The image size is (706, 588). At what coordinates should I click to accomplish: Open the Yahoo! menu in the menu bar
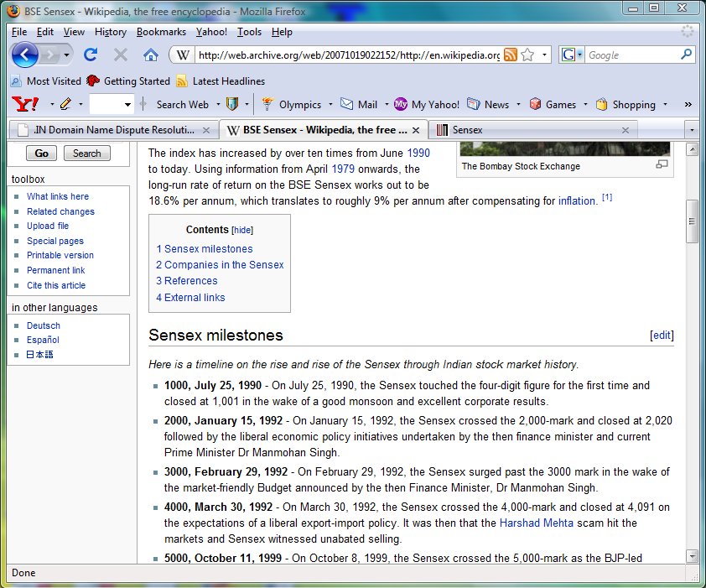click(211, 32)
